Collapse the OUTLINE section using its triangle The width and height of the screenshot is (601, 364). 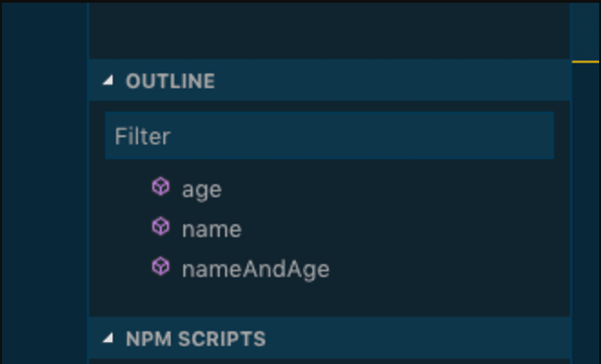tap(108, 80)
